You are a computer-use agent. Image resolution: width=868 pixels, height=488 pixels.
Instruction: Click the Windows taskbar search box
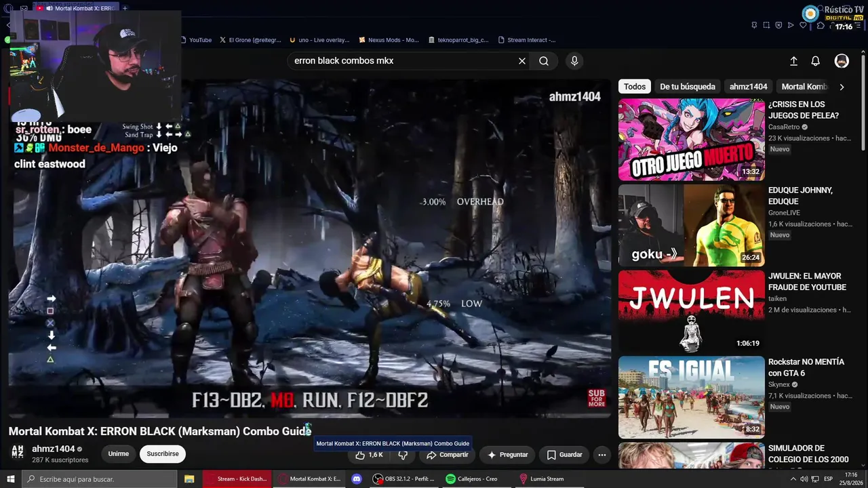click(x=100, y=479)
